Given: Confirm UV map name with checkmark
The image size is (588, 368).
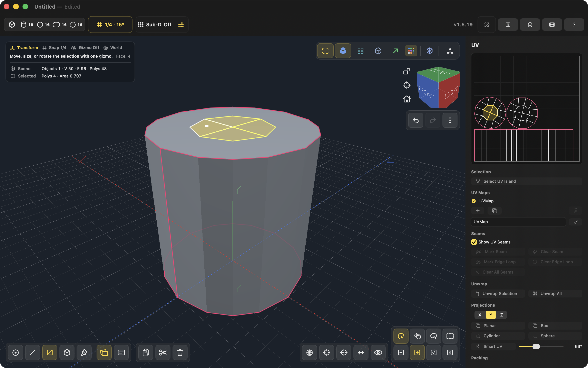Looking at the screenshot, I should click(x=575, y=222).
